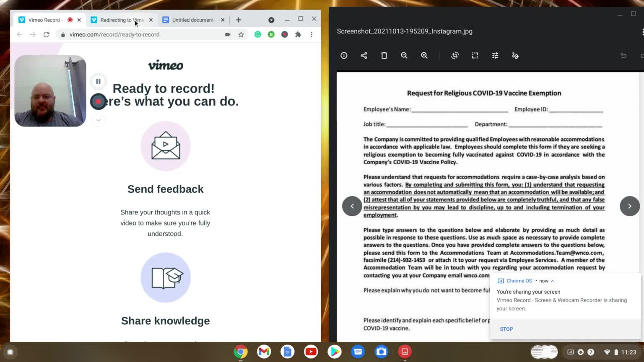Go to previous image in Gallery
This screenshot has height=362, width=644.
tap(352, 206)
